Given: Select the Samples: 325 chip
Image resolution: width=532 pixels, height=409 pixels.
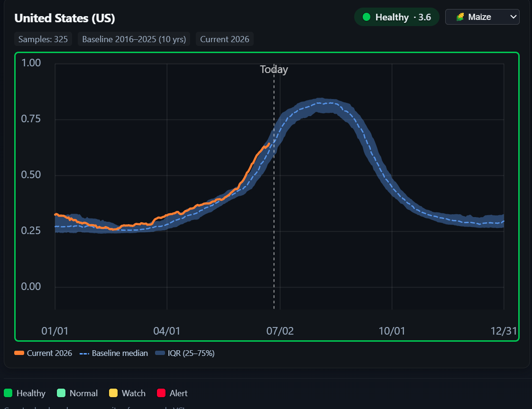Looking at the screenshot, I should click(43, 39).
